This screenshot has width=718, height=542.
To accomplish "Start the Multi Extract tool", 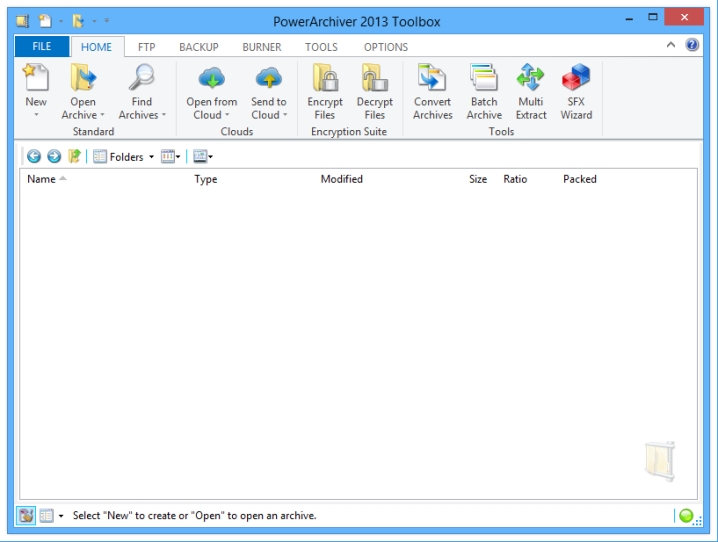I will coord(531,80).
